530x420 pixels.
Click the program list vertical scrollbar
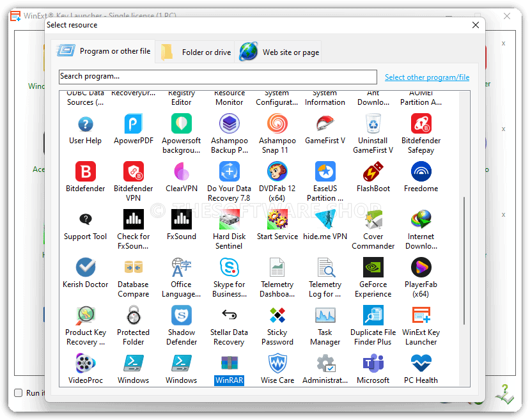tap(464, 261)
